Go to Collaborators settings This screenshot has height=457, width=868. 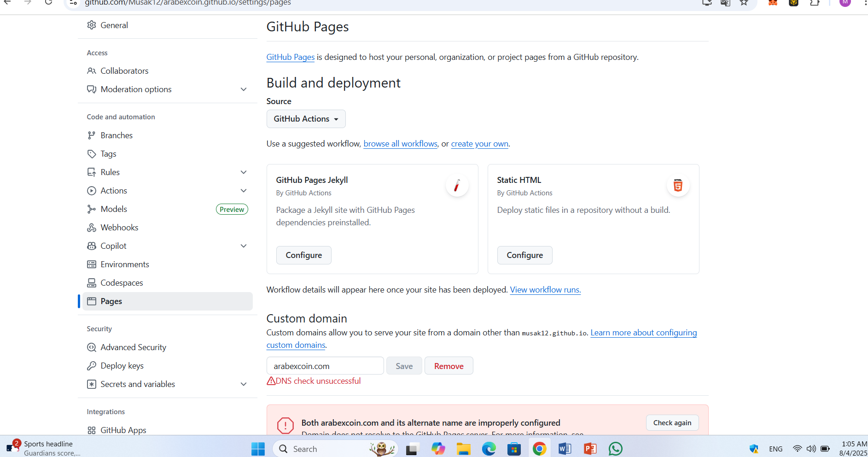tap(124, 71)
